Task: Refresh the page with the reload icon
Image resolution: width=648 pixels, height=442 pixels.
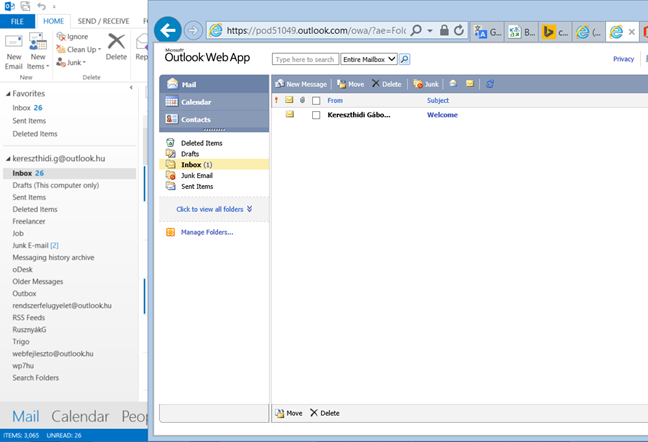Action: tap(459, 30)
